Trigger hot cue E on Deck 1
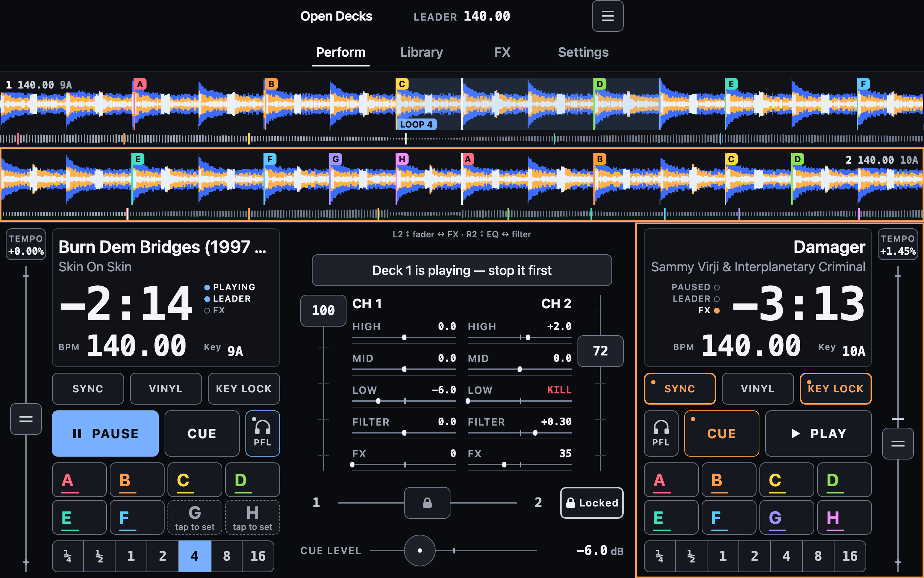 point(79,517)
